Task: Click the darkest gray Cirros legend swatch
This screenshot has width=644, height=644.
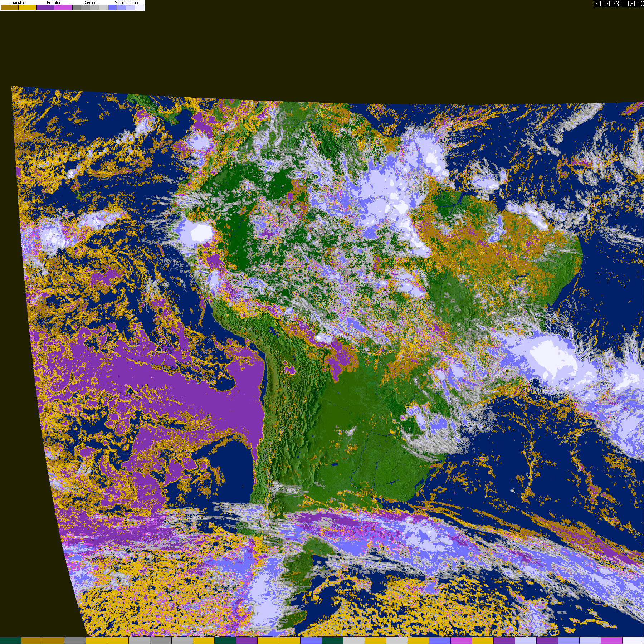Action: [77, 7]
